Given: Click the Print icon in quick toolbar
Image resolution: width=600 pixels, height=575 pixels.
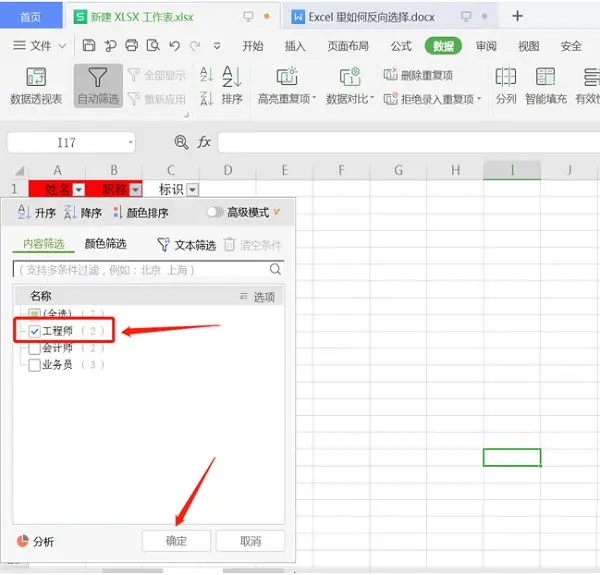Looking at the screenshot, I should pyautogui.click(x=132, y=46).
